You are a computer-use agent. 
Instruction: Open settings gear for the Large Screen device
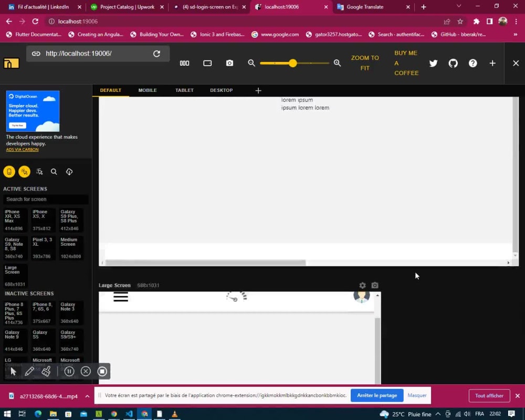click(362, 285)
